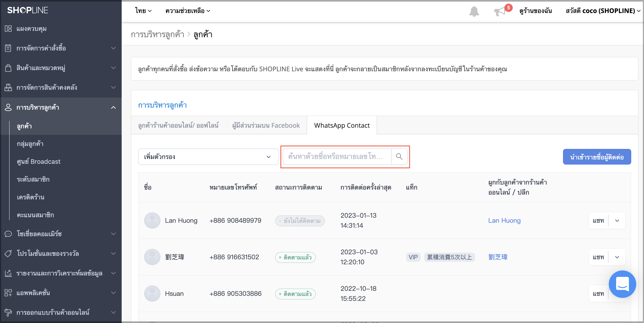Image resolution: width=644 pixels, height=323 pixels.
Task: Click นำเข้ารายชื่อผู้ติดต่อ import button
Action: [x=597, y=157]
